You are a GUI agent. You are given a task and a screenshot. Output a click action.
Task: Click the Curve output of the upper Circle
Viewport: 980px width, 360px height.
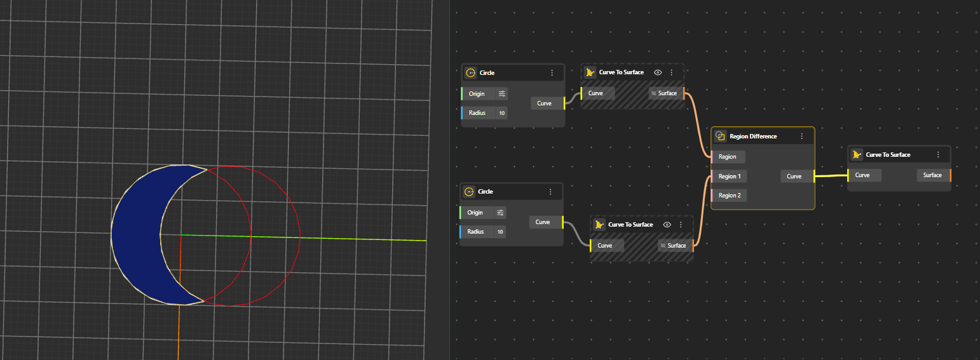547,103
